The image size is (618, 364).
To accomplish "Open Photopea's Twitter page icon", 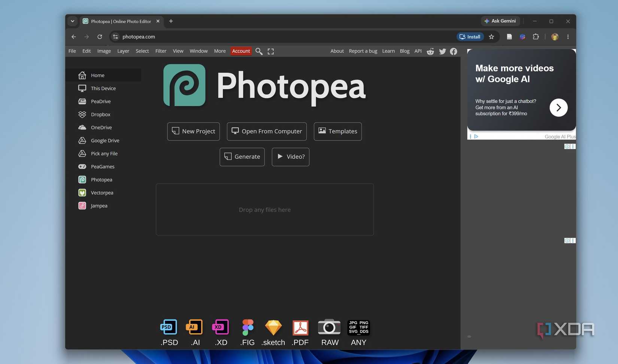I will point(442,51).
